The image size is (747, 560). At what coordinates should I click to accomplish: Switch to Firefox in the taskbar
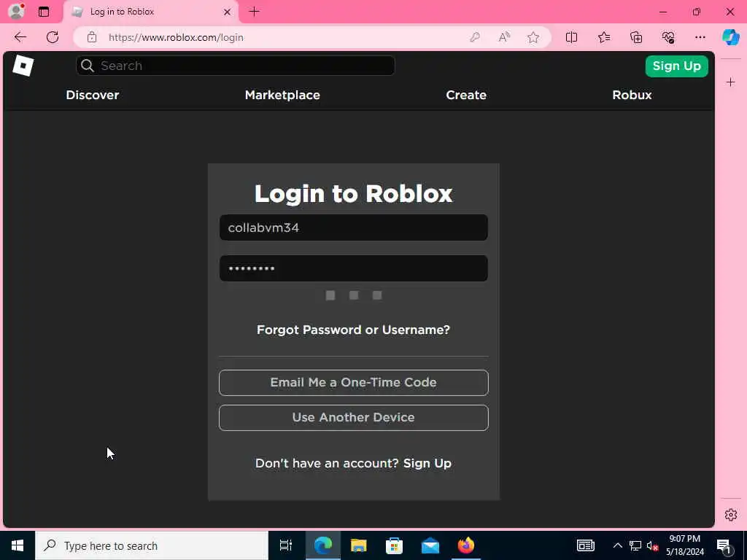(x=466, y=545)
